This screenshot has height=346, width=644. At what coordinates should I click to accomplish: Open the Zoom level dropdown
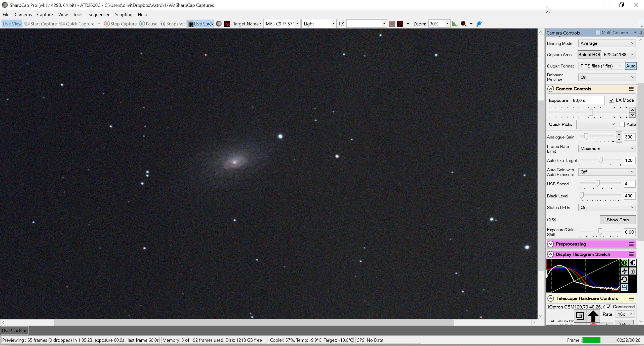click(x=447, y=24)
